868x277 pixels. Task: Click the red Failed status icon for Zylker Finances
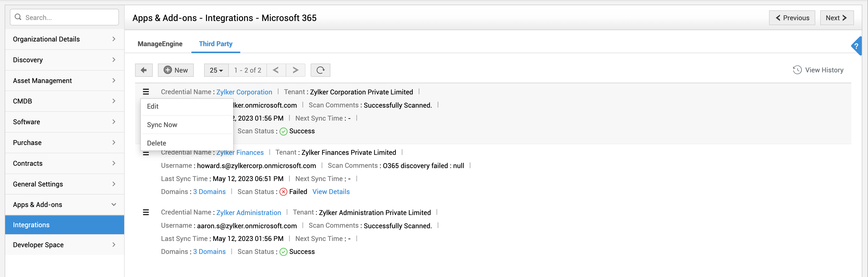tap(283, 191)
